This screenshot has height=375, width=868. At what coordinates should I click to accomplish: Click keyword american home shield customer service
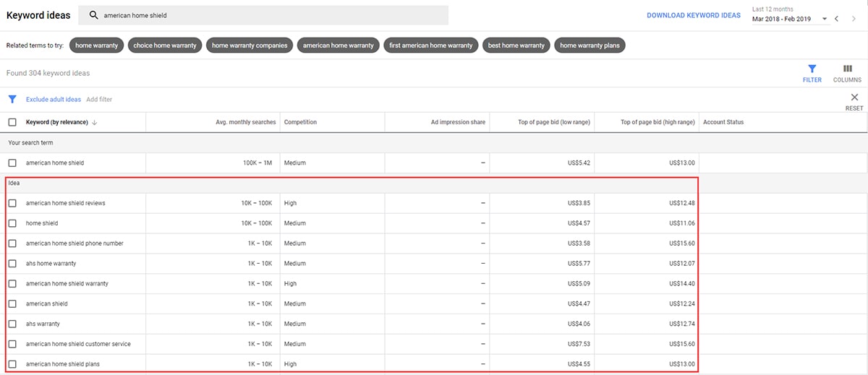pyautogui.click(x=78, y=344)
